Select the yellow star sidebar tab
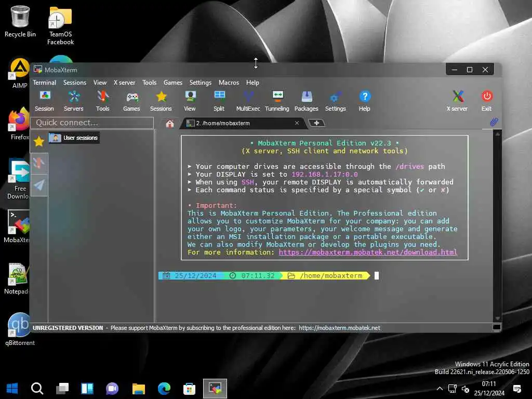The width and height of the screenshot is (532, 399). [x=39, y=141]
